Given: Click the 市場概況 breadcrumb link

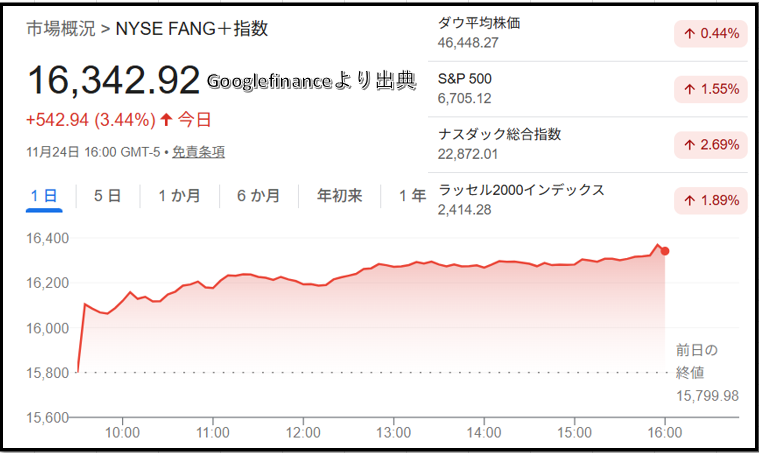Looking at the screenshot, I should click(60, 28).
